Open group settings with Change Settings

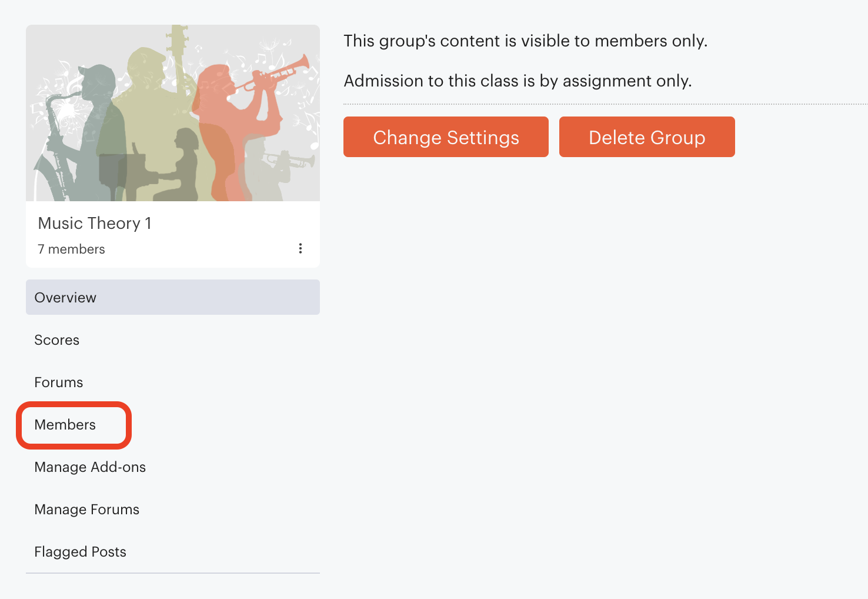click(x=445, y=137)
